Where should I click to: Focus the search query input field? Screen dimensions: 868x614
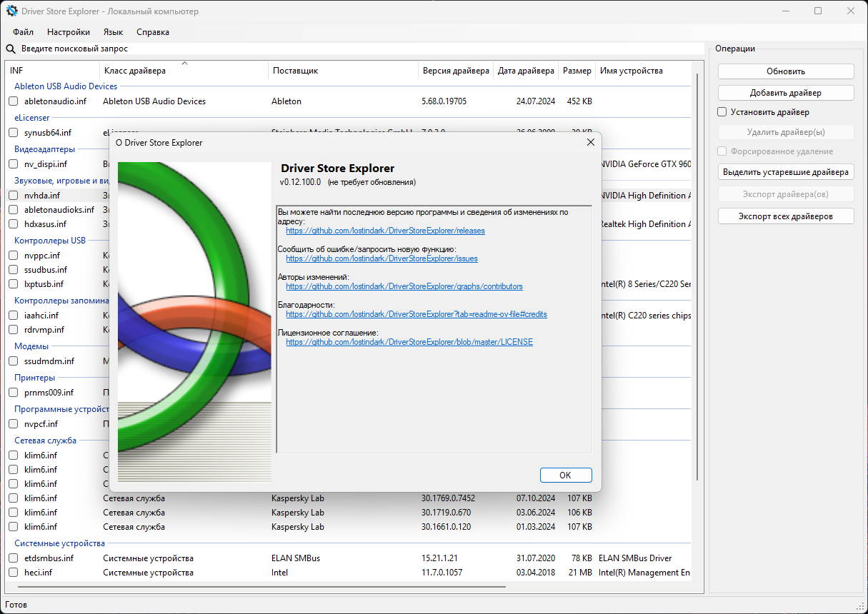coord(361,49)
